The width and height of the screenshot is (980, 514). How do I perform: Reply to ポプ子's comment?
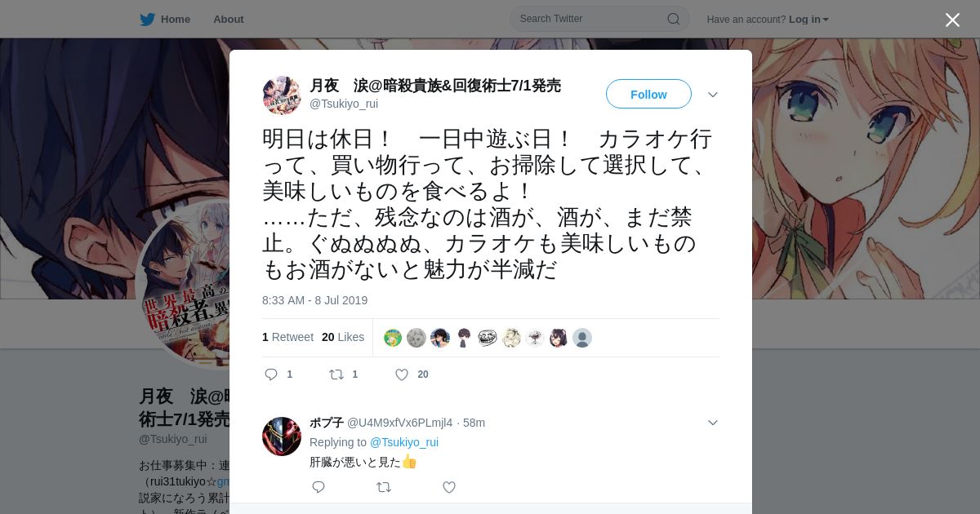318,487
